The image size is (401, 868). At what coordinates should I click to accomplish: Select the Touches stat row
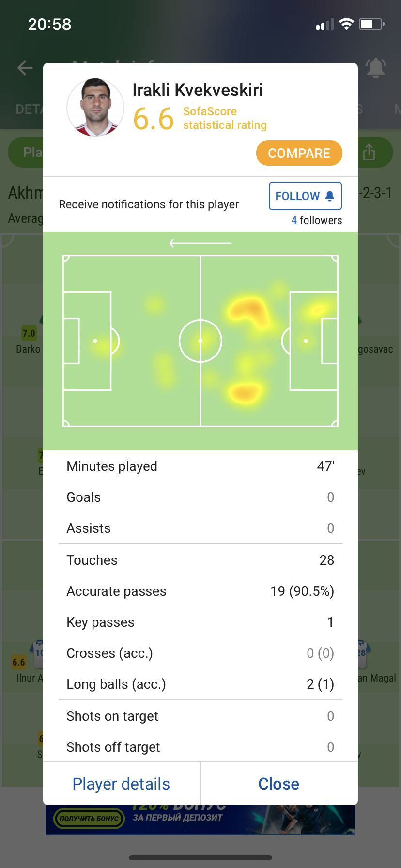click(200, 560)
